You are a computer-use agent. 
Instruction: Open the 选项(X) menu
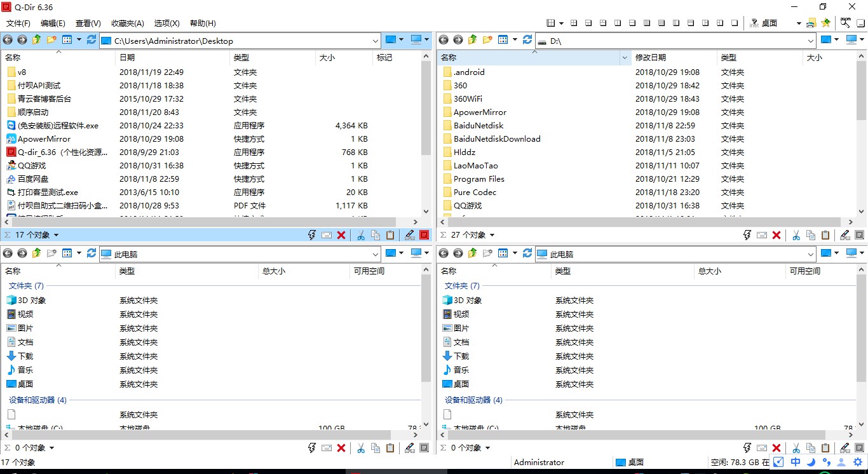166,23
